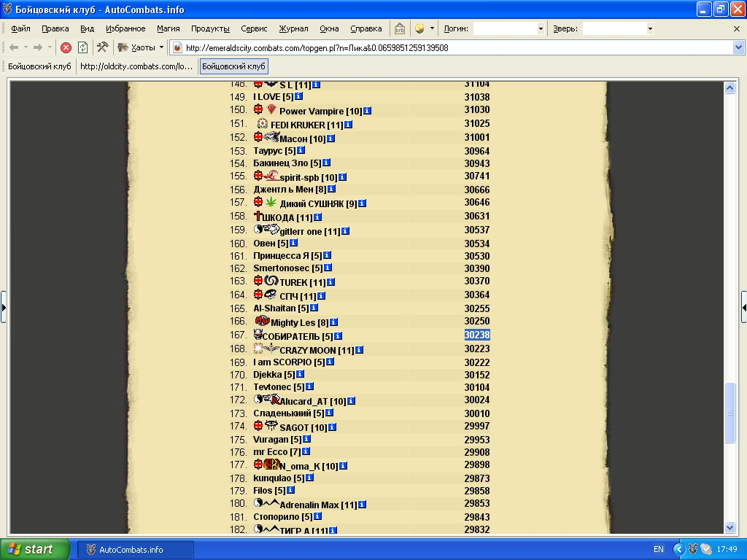Open the Сервис menu
This screenshot has height=560, width=747.
coord(254,28)
